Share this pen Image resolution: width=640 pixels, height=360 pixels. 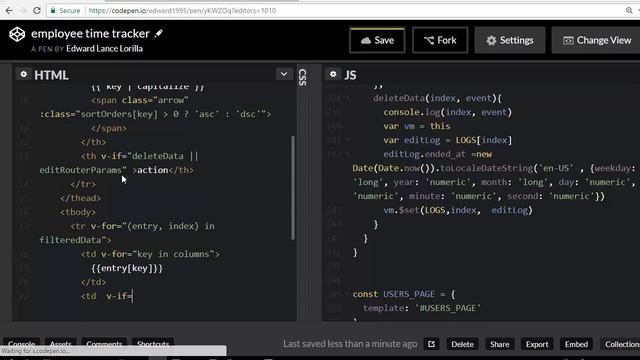click(500, 344)
